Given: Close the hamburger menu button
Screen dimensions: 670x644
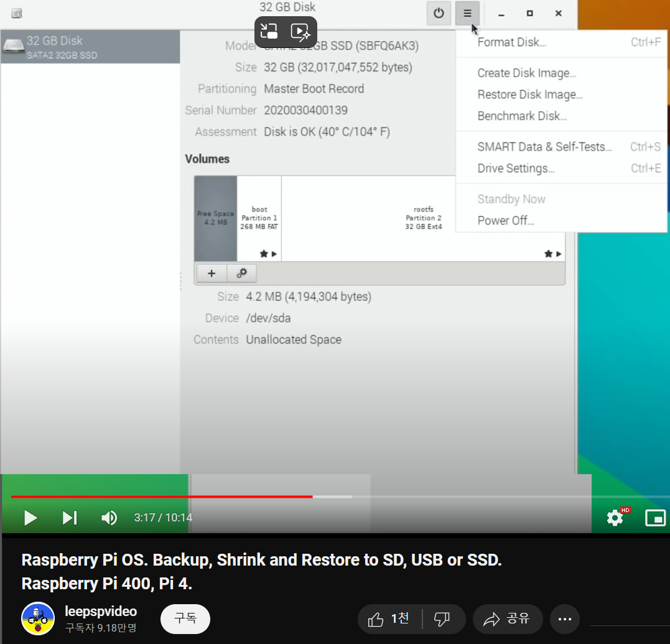Looking at the screenshot, I should (467, 13).
